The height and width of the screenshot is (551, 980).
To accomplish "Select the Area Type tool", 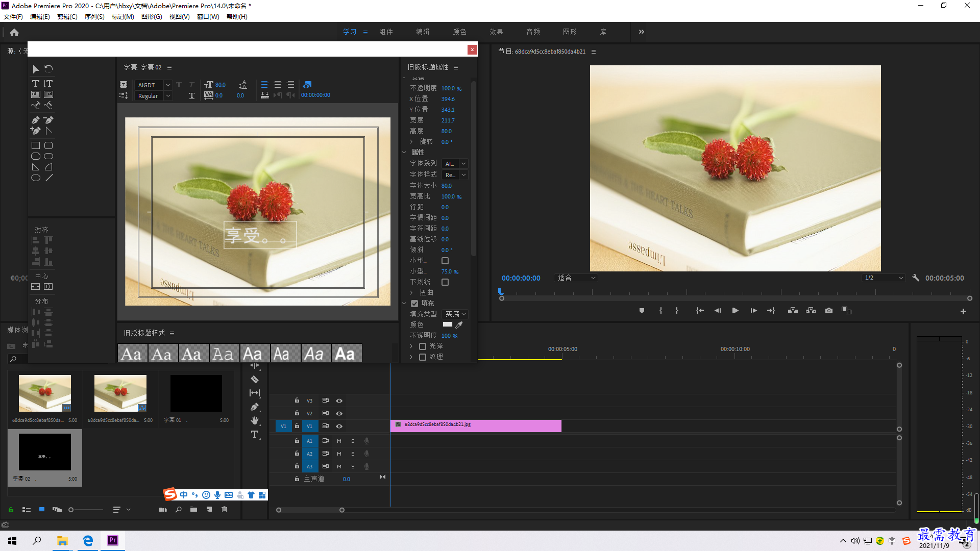I will point(36,94).
